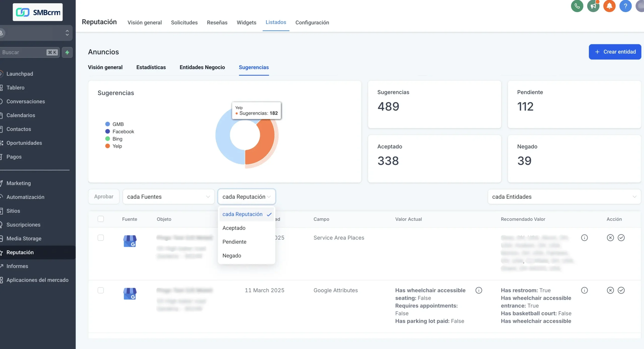Open Contactos in the sidebar
Viewport: 644px width, 349px height.
point(19,129)
